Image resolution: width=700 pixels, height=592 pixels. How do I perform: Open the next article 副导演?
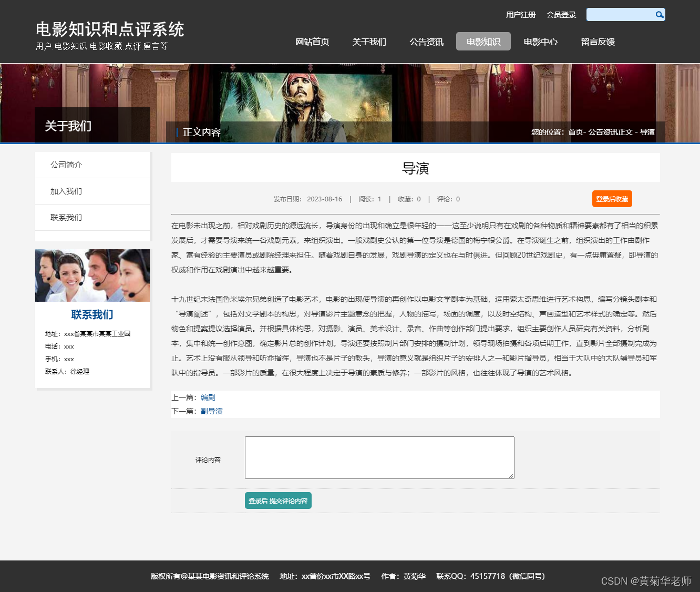pyautogui.click(x=212, y=411)
